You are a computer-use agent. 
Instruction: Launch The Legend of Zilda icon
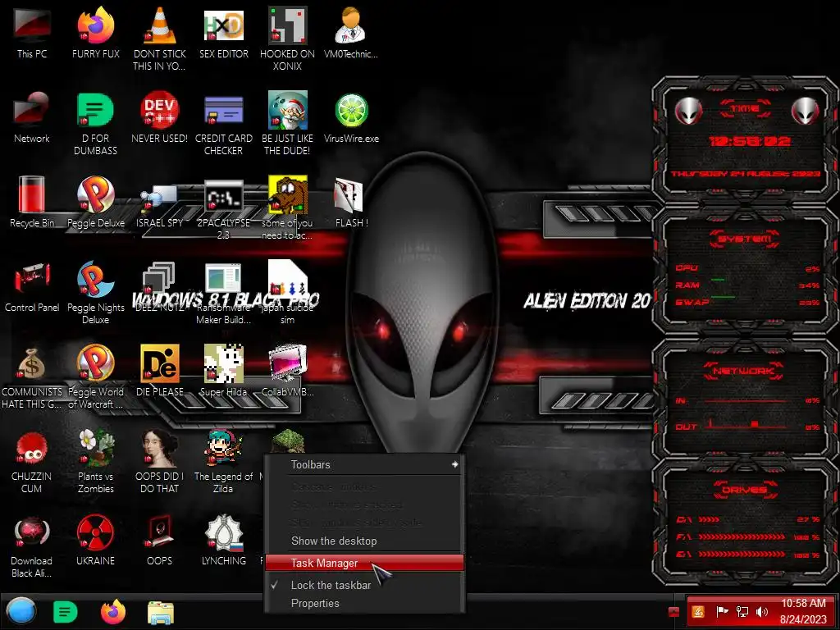click(x=224, y=448)
